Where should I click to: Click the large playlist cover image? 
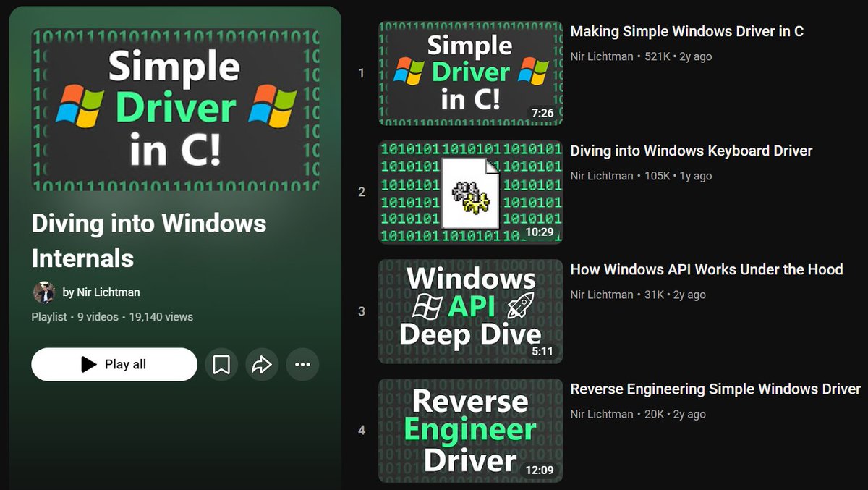pos(176,109)
